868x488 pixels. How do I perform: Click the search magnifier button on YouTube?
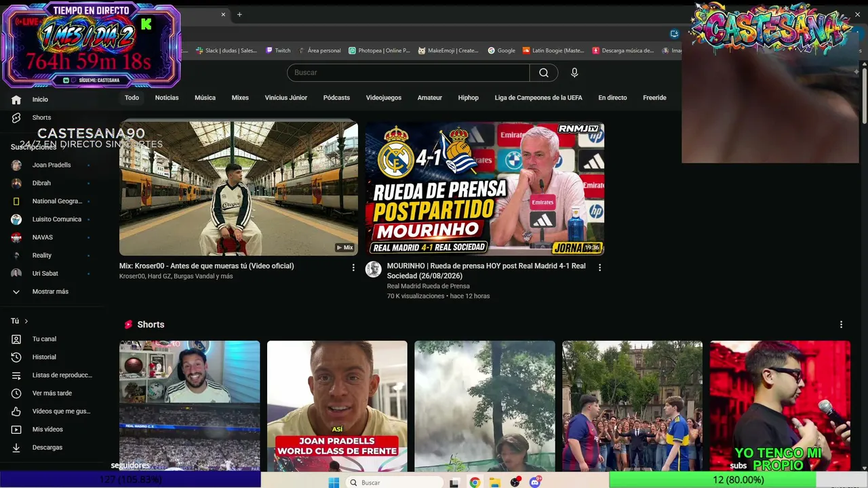click(544, 73)
